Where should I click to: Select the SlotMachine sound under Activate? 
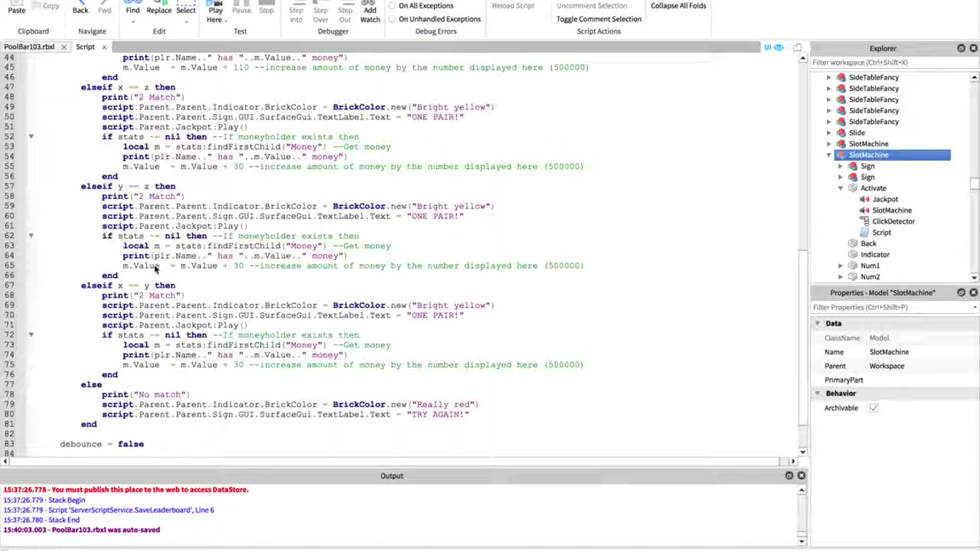pyautogui.click(x=892, y=210)
